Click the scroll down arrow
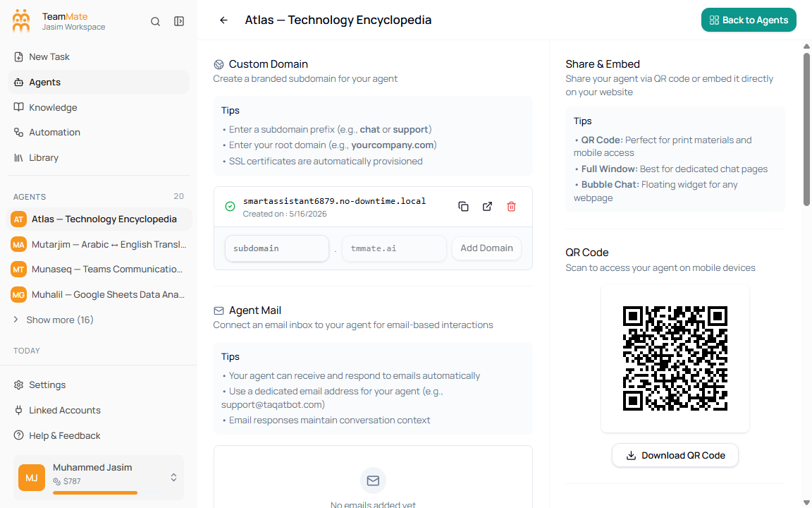812x508 pixels. point(806,503)
